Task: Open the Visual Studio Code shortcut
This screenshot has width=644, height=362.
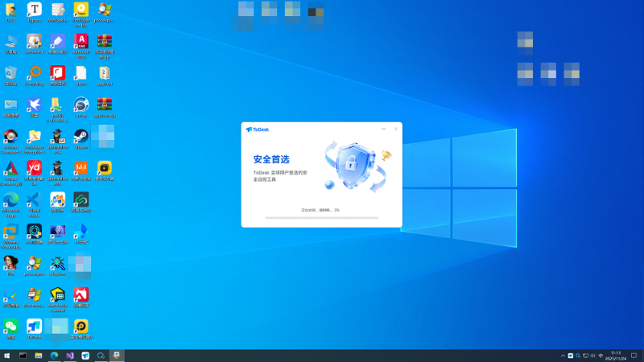Action: 34,200
